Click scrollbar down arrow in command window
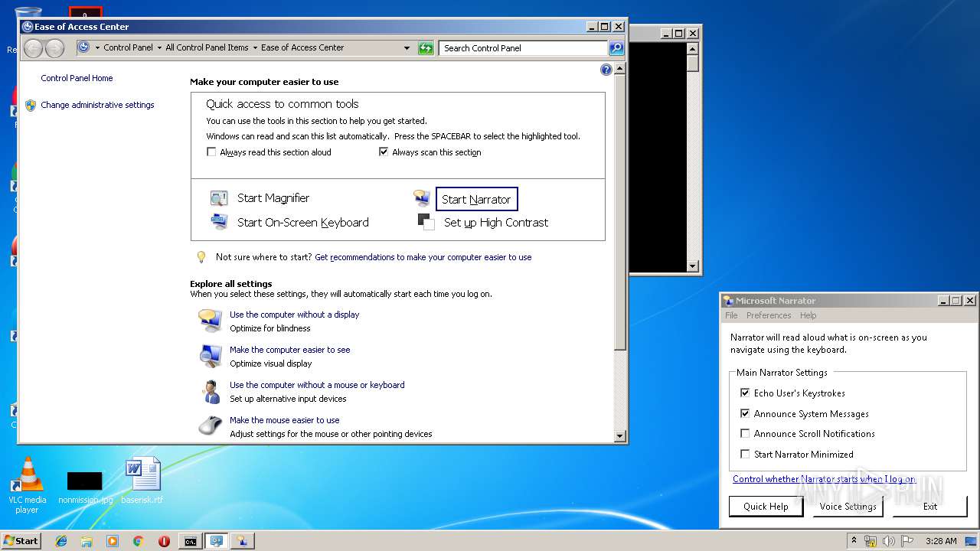Image resolution: width=980 pixels, height=551 pixels. tap(693, 266)
